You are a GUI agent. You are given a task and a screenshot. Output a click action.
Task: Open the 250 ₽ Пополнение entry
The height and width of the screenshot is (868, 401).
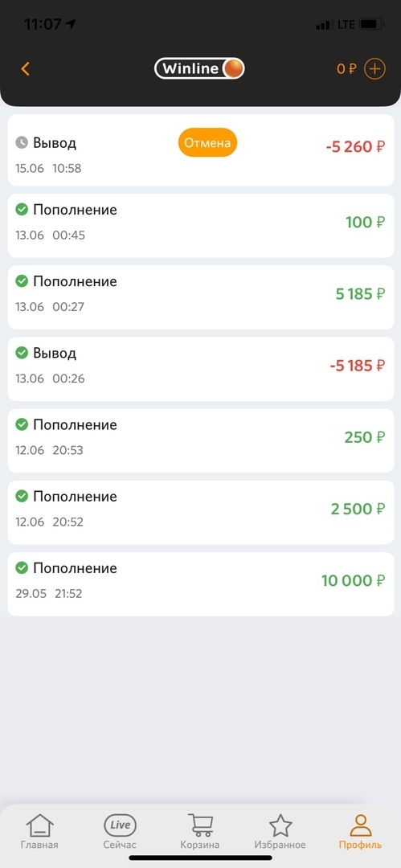click(201, 440)
